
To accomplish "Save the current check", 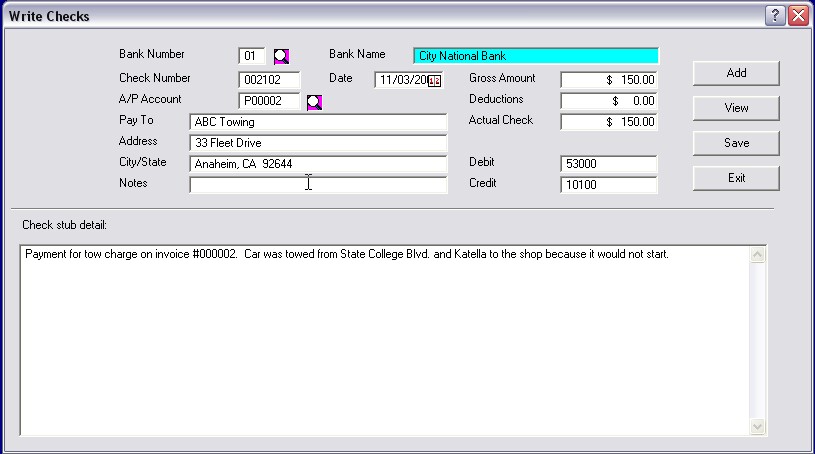I will click(x=736, y=143).
